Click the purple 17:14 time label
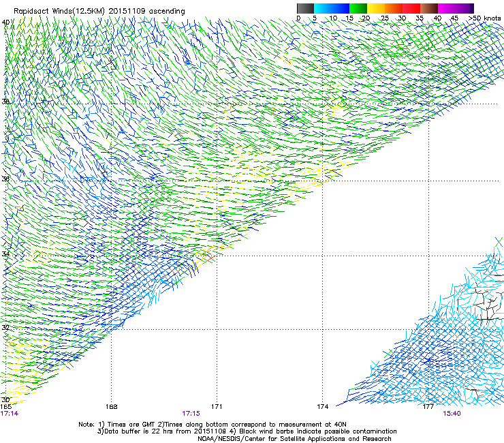Image resolution: width=504 pixels, height=443 pixels. point(10,414)
